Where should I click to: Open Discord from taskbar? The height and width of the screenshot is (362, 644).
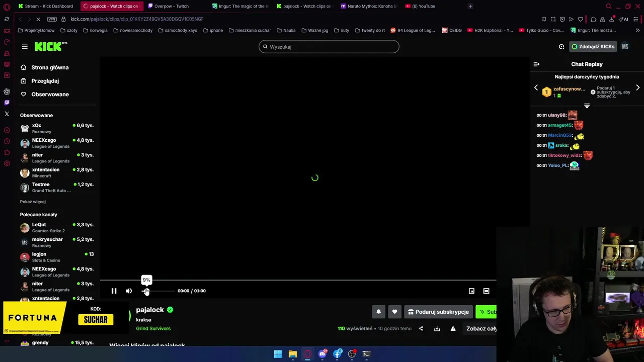point(323,354)
